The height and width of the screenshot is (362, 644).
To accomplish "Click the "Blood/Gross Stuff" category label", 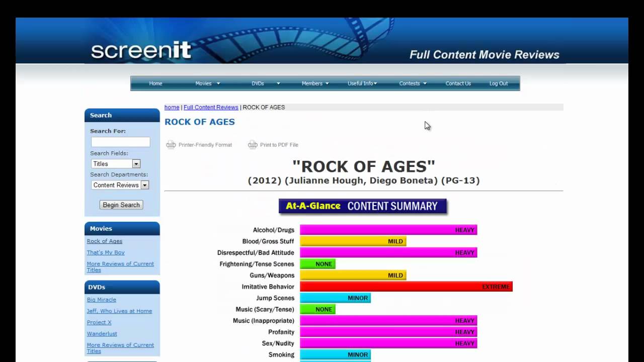I will [268, 241].
